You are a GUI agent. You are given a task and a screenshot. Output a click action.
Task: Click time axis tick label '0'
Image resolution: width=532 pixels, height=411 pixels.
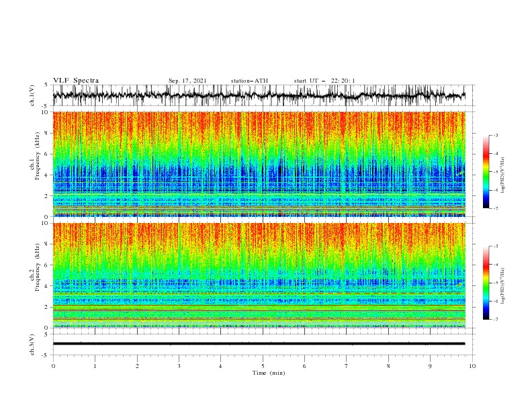coord(53,366)
